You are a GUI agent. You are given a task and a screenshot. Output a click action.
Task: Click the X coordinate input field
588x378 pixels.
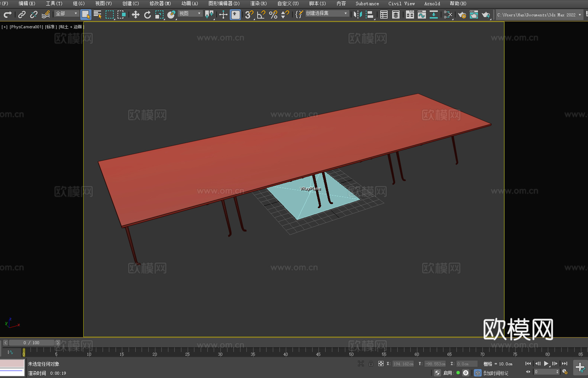coord(403,364)
